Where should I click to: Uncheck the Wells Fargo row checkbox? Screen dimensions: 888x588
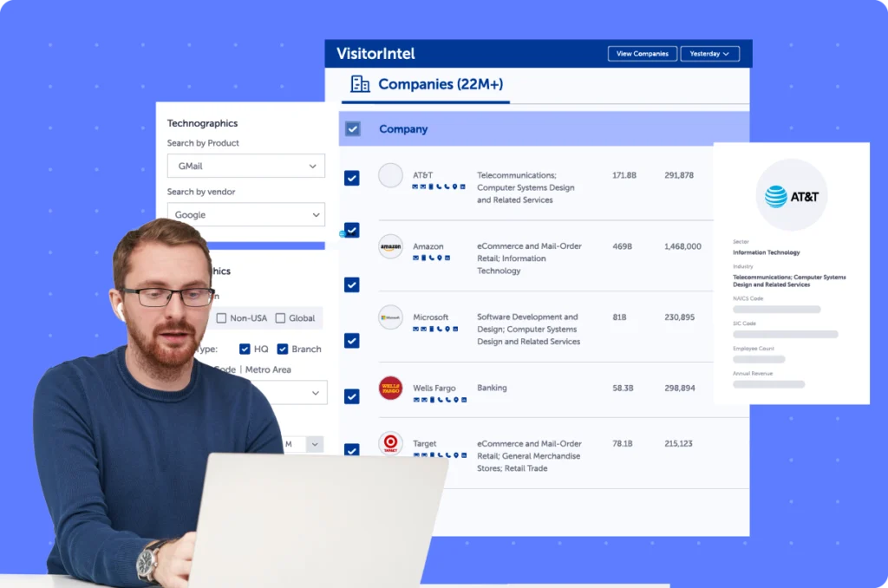[x=352, y=396]
